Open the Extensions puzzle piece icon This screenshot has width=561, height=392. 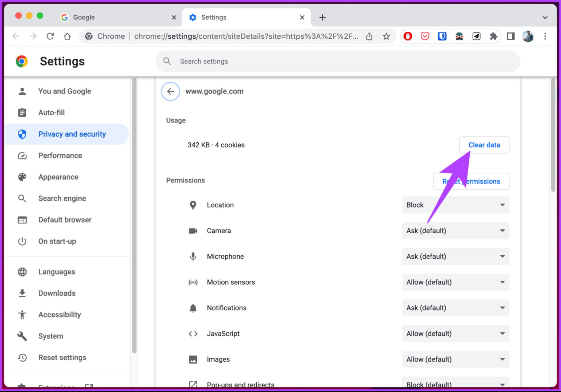click(493, 36)
